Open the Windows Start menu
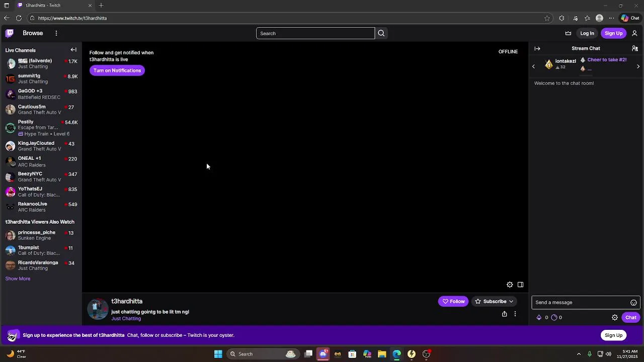 [x=218, y=354]
